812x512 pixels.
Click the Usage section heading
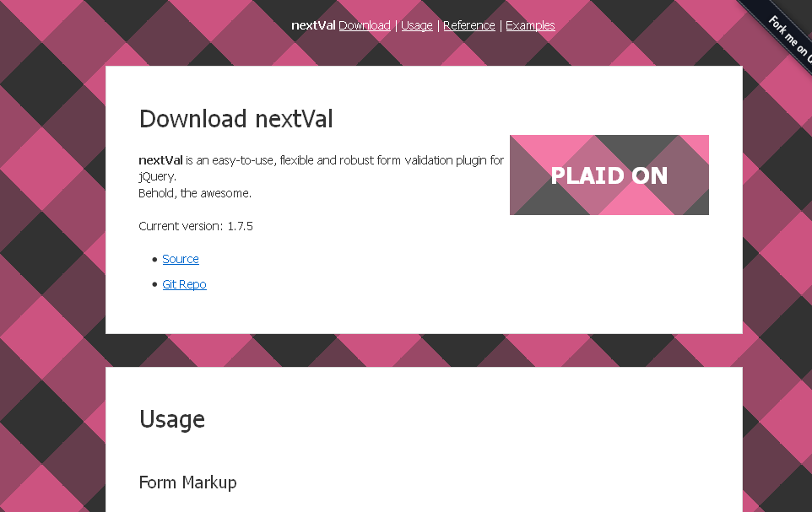click(x=172, y=419)
